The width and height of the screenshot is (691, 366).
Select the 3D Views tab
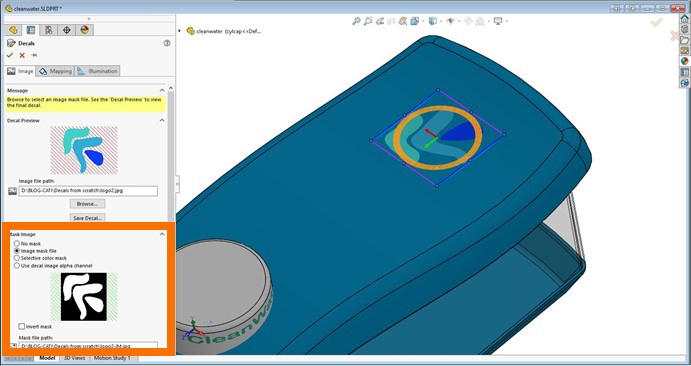point(74,358)
